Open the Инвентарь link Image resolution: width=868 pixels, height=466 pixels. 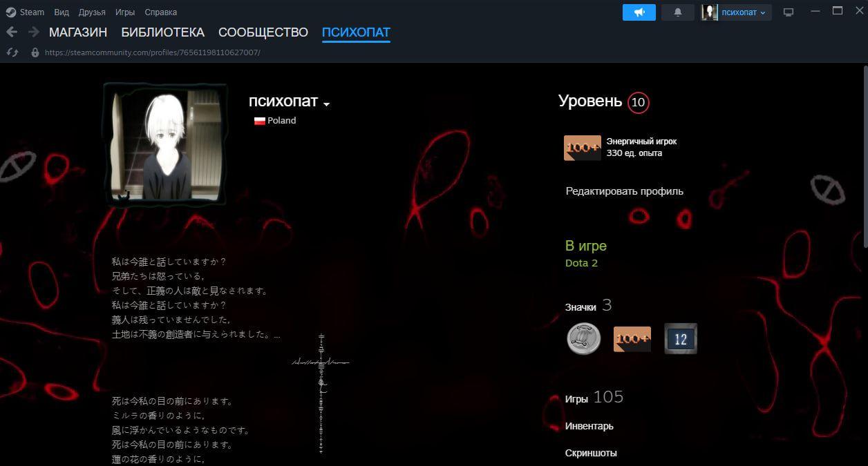589,426
